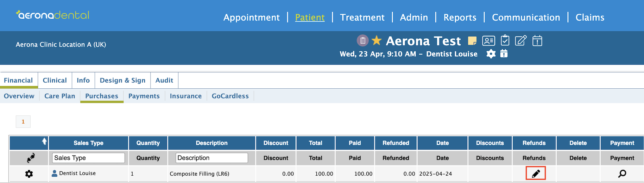
Task: Open the Treatment menu
Action: click(362, 17)
